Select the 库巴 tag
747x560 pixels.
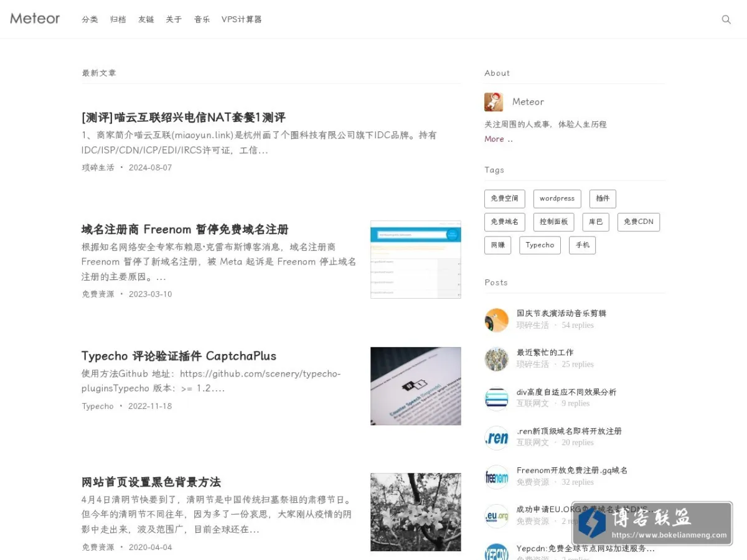[596, 222]
